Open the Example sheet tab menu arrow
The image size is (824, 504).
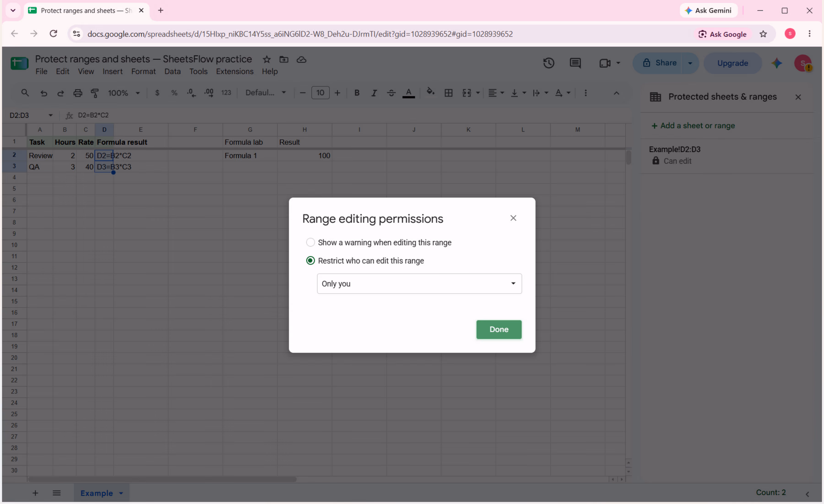click(121, 493)
